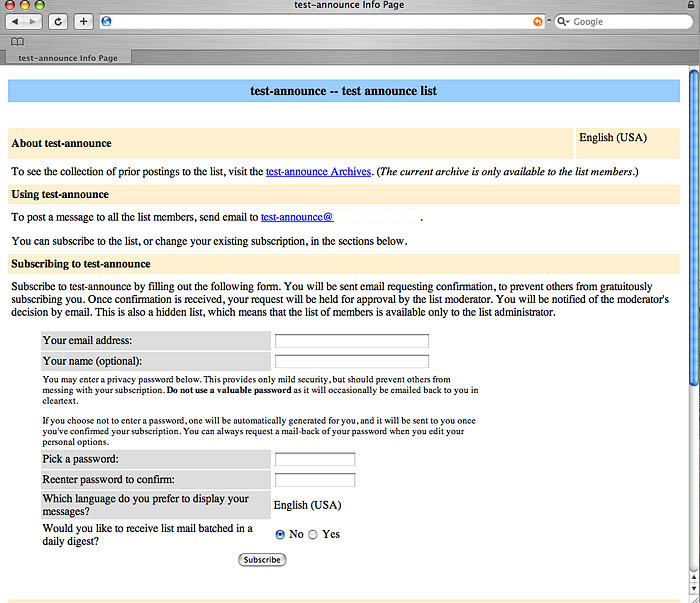
Task: Click the globe site icon in the address bar
Action: click(106, 21)
